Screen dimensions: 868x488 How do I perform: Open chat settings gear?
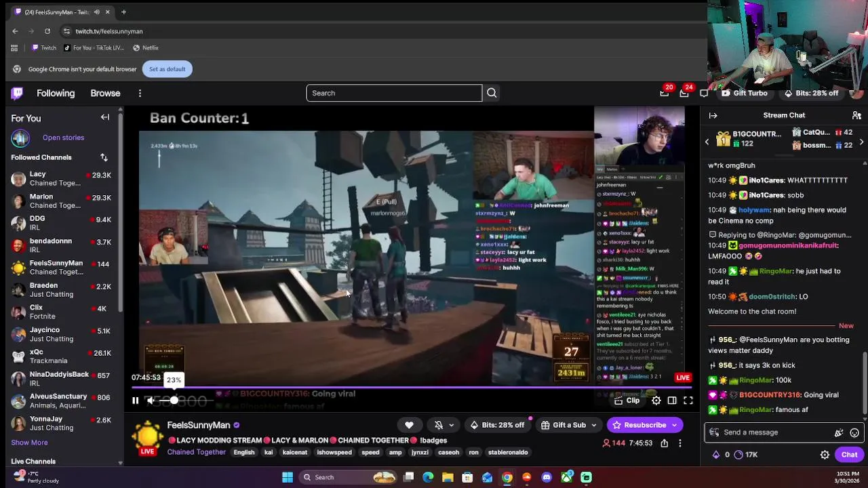(825, 455)
